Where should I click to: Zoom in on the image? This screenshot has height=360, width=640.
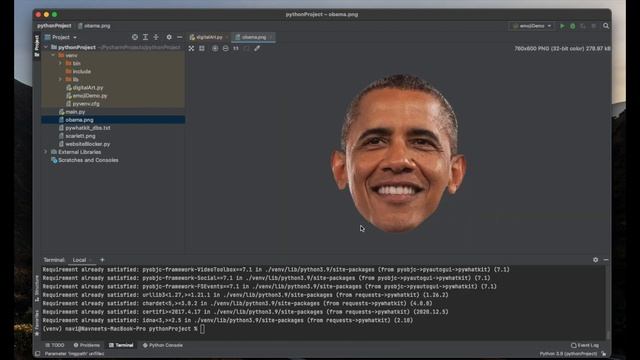[x=215, y=48]
